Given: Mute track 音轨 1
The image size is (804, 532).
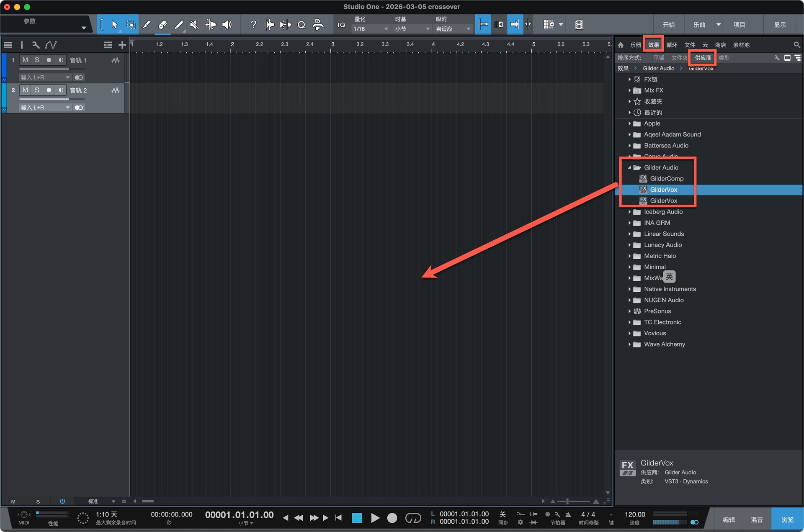Looking at the screenshot, I should (x=25, y=60).
